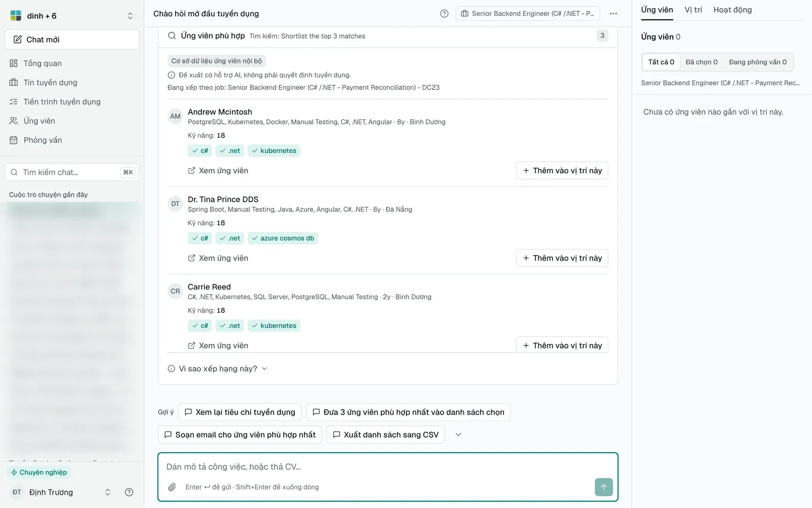Screen dimensions: 812x508
Task: Click the paperclip attach file icon
Action: (x=172, y=487)
